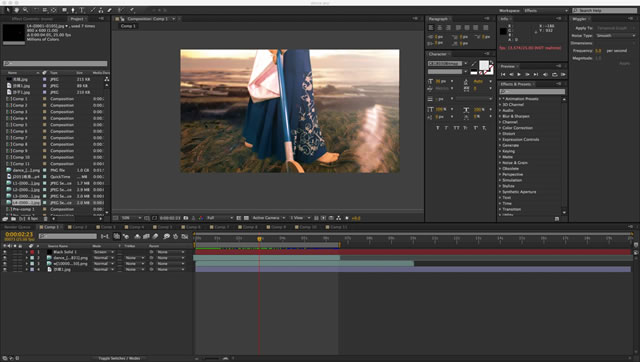Open Noise Type Smooth dropdown in Wiggler

[x=616, y=36]
